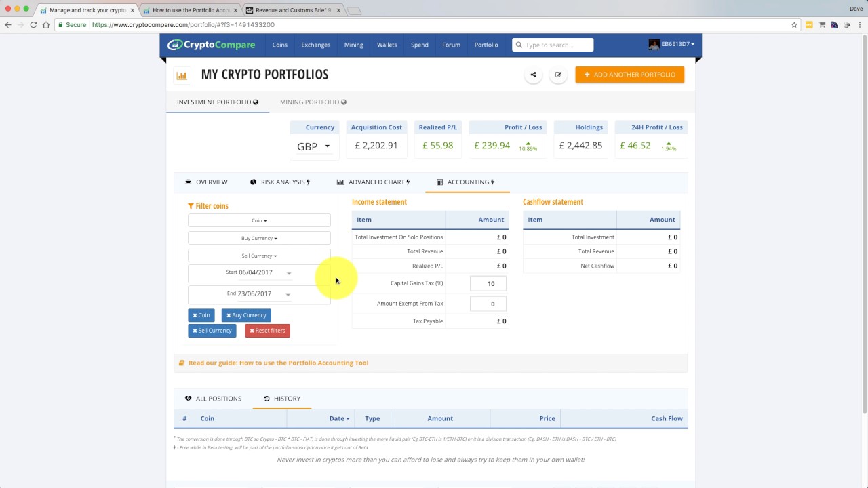Switch to the Overview tab

(x=206, y=182)
